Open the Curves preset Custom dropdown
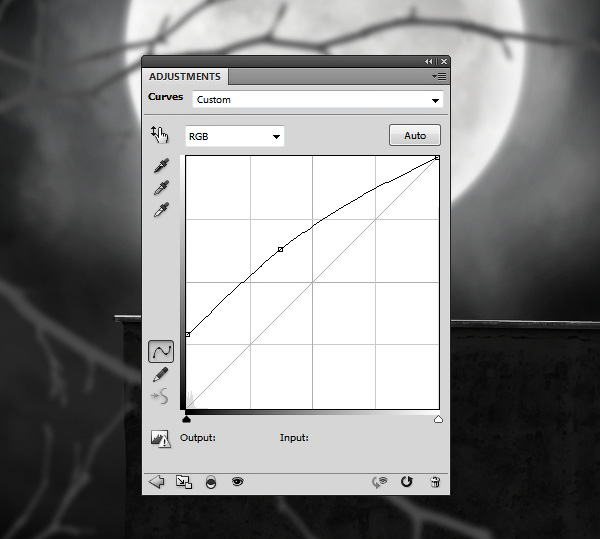This screenshot has height=539, width=600. [318, 100]
